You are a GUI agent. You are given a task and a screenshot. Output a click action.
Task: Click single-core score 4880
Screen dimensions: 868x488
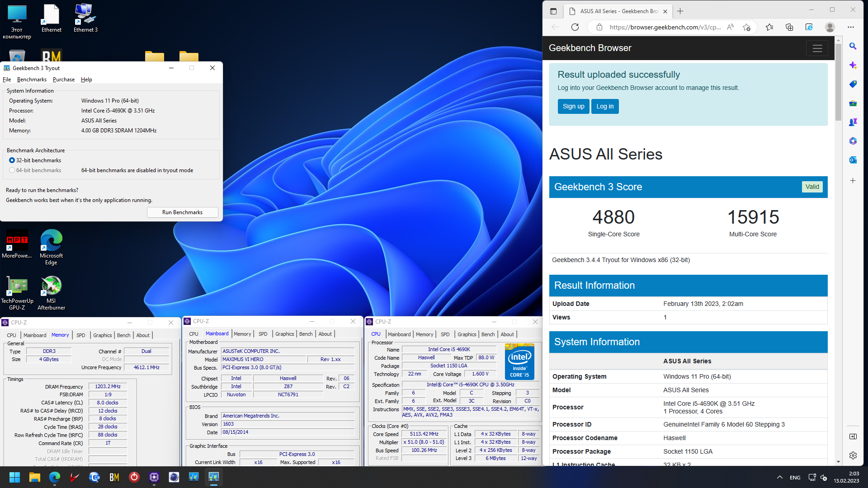pyautogui.click(x=613, y=217)
